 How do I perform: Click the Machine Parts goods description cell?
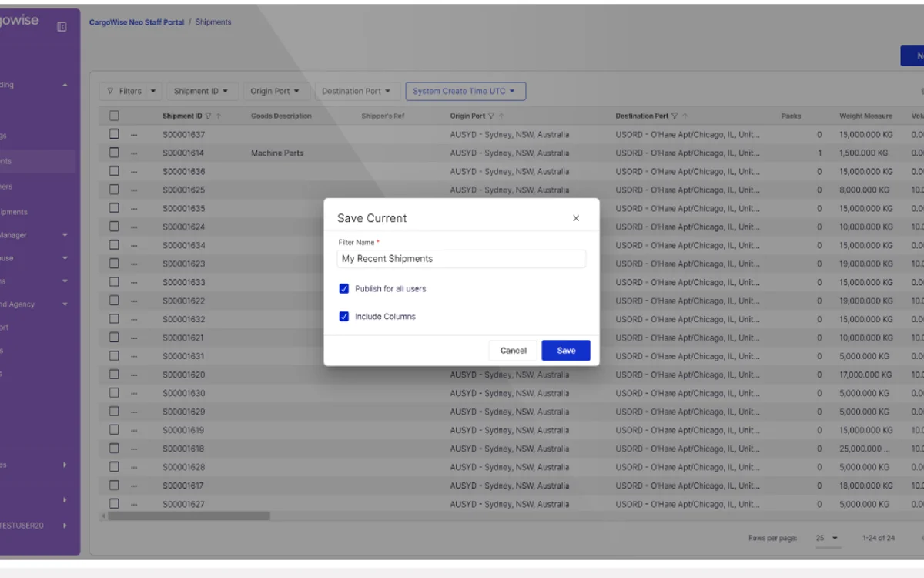click(x=277, y=153)
